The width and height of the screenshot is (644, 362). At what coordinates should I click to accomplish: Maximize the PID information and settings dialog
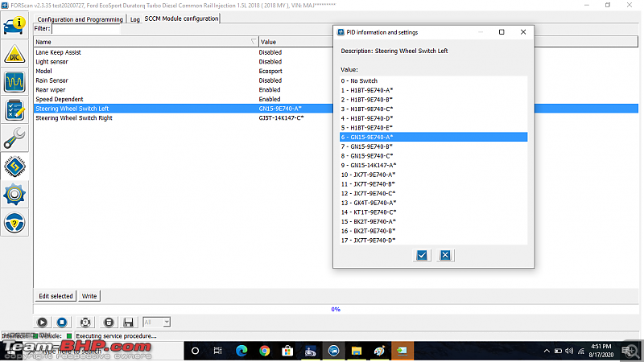tap(502, 32)
